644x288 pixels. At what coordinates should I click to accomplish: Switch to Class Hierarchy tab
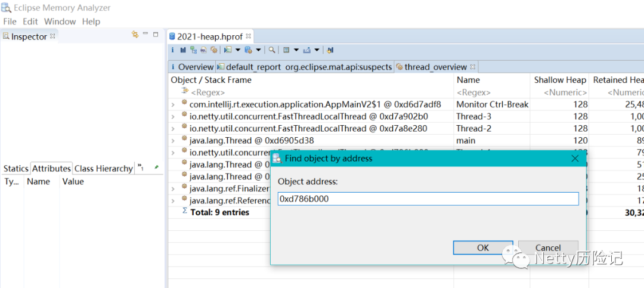click(x=104, y=168)
